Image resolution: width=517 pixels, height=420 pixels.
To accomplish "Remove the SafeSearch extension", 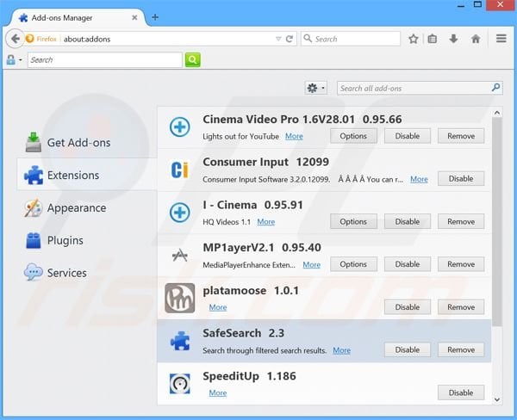I will (461, 349).
